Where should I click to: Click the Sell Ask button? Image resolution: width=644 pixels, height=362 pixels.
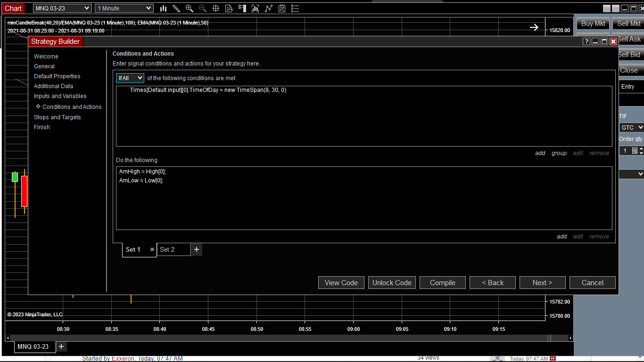point(630,39)
